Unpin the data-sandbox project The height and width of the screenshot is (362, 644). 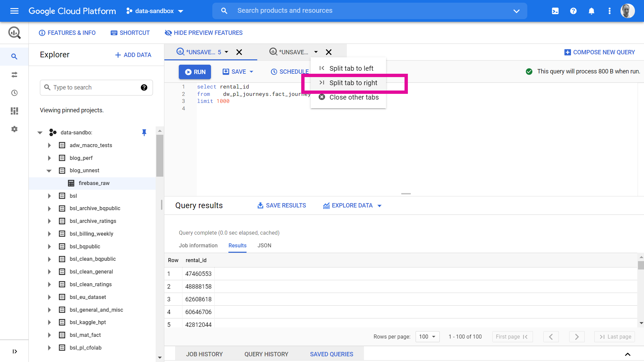click(x=144, y=132)
